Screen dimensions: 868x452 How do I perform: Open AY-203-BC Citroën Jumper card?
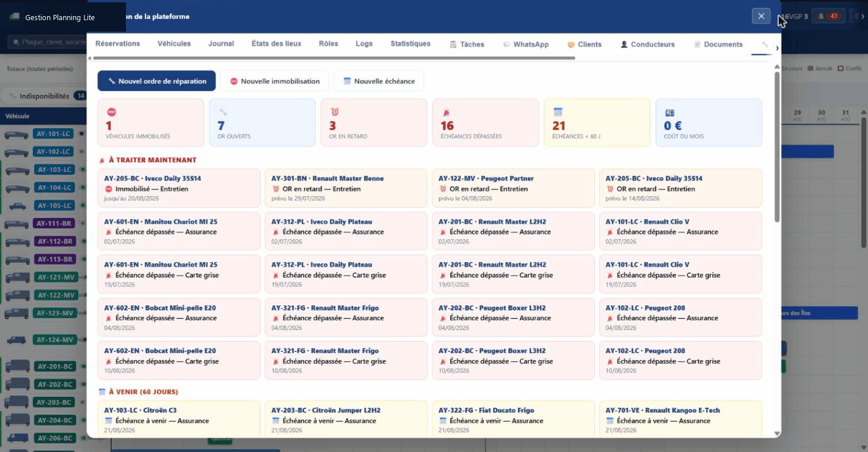pyautogui.click(x=346, y=419)
